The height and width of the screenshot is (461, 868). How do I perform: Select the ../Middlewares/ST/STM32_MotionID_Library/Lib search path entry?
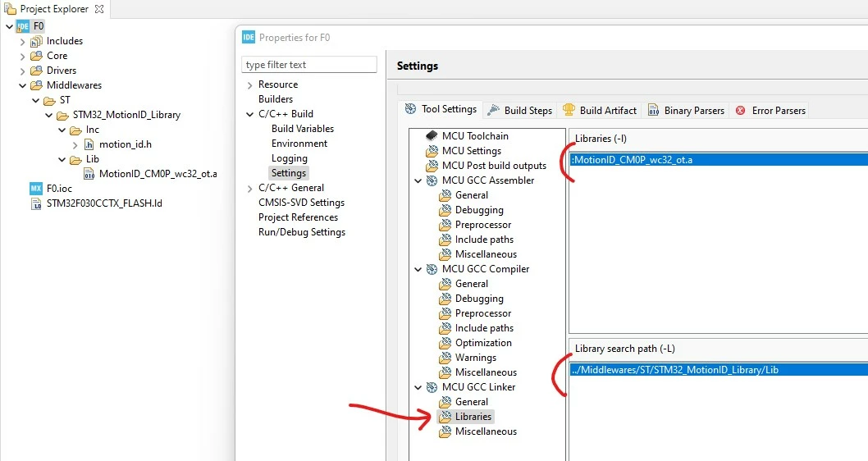click(719, 370)
